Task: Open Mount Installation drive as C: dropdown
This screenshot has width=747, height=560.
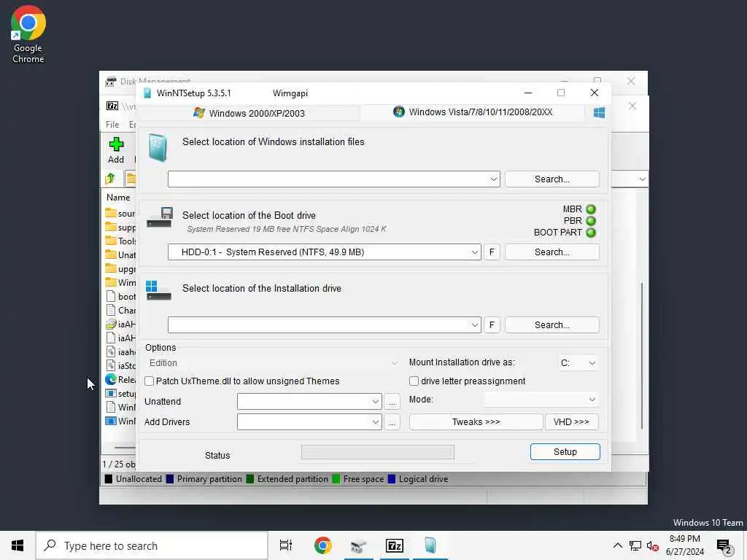Action: click(578, 363)
